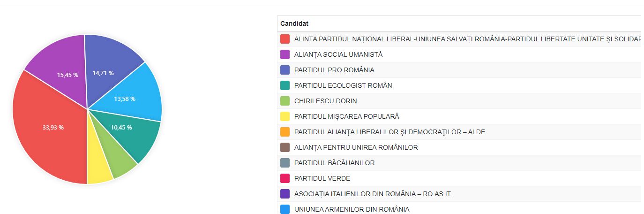Click the teal Partidul Ecologist Român swatch

(x=285, y=85)
